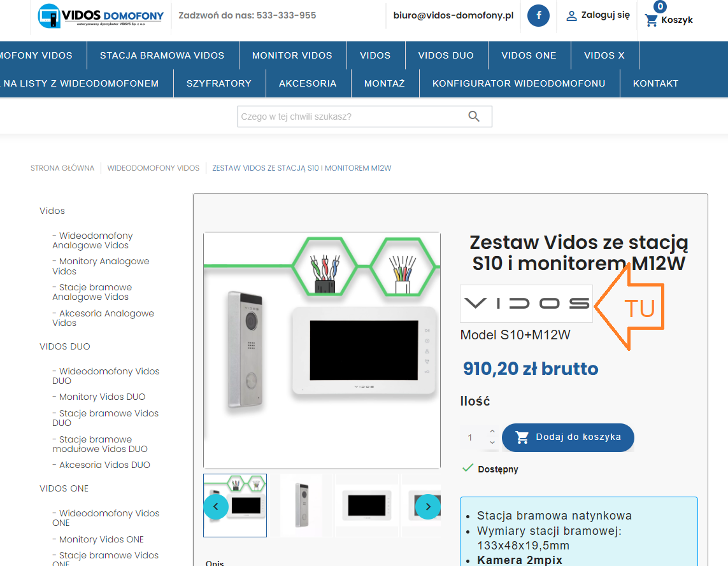Open Monitory Vidos ONE category

tap(98, 539)
